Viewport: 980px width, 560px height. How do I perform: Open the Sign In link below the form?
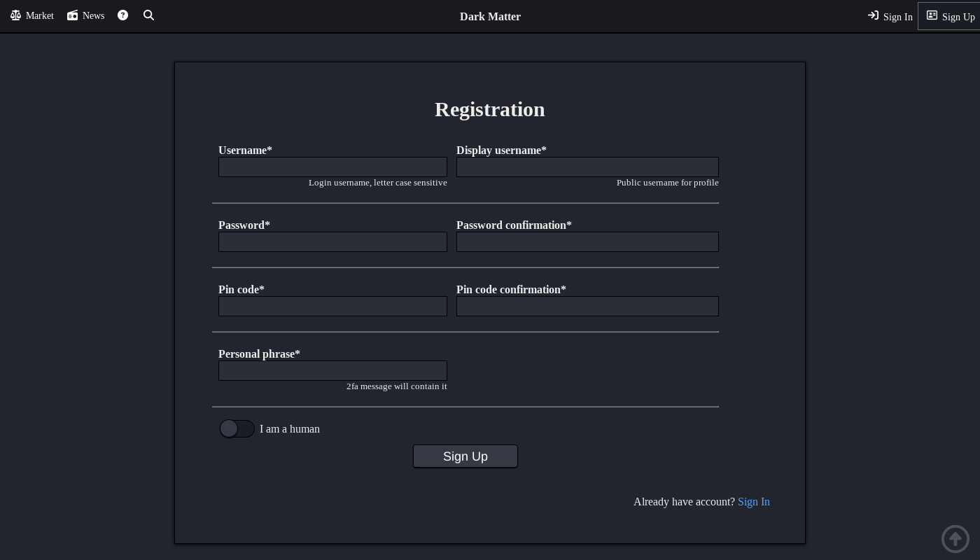754,501
